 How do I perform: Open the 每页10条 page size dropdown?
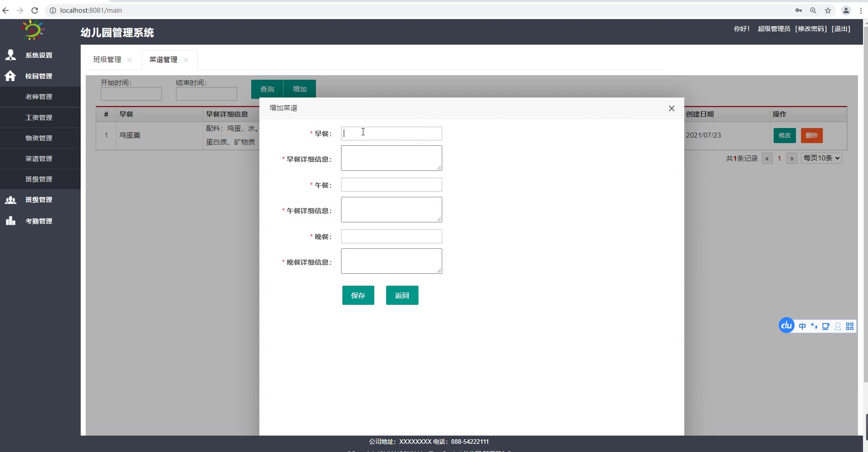[x=821, y=158]
